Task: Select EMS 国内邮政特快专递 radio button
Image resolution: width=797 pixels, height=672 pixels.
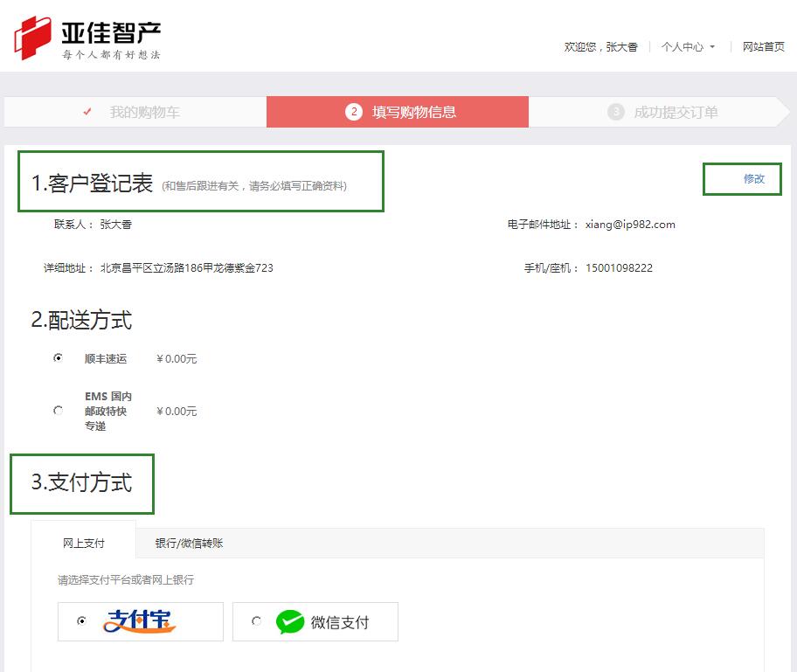Action: 58,411
